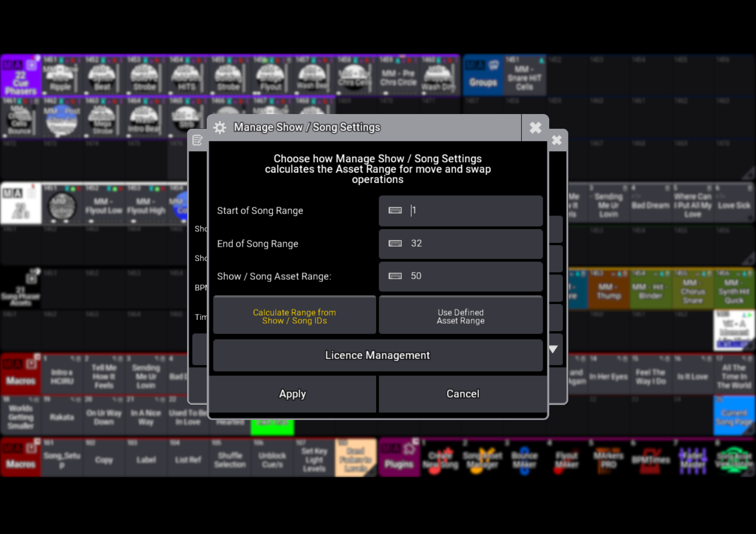Select Calculate Range from Show / Song IDs

294,315
